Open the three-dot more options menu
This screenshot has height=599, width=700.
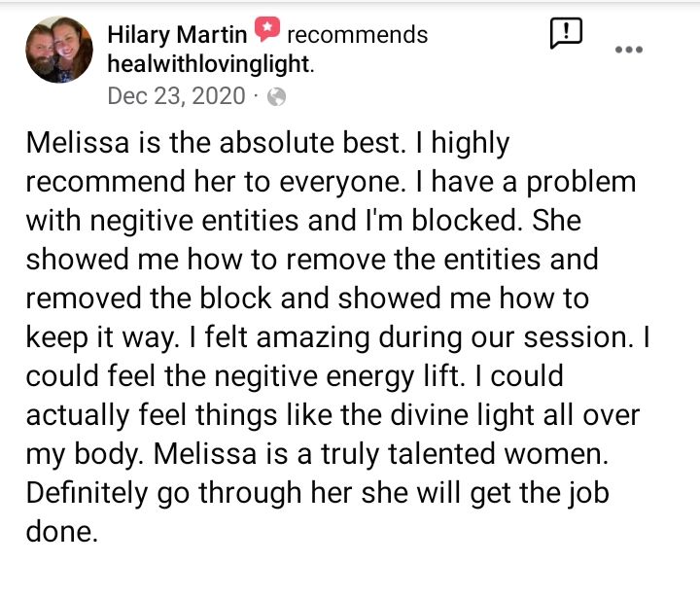(x=630, y=49)
